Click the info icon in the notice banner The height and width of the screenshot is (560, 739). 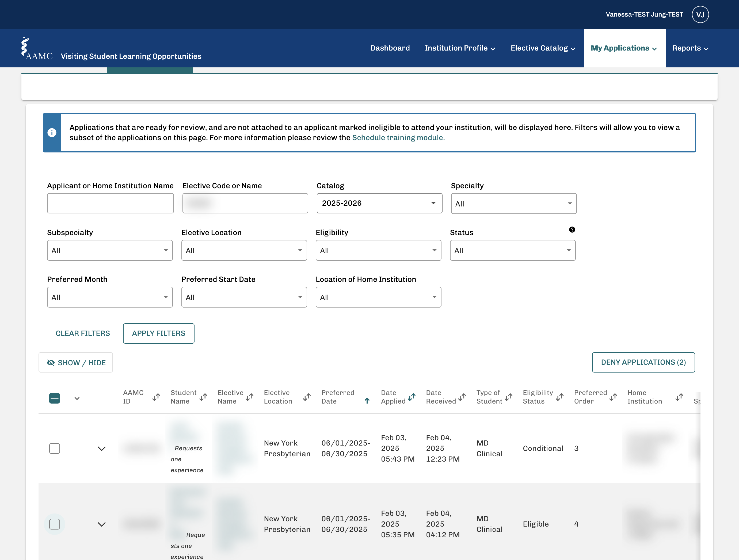(52, 133)
